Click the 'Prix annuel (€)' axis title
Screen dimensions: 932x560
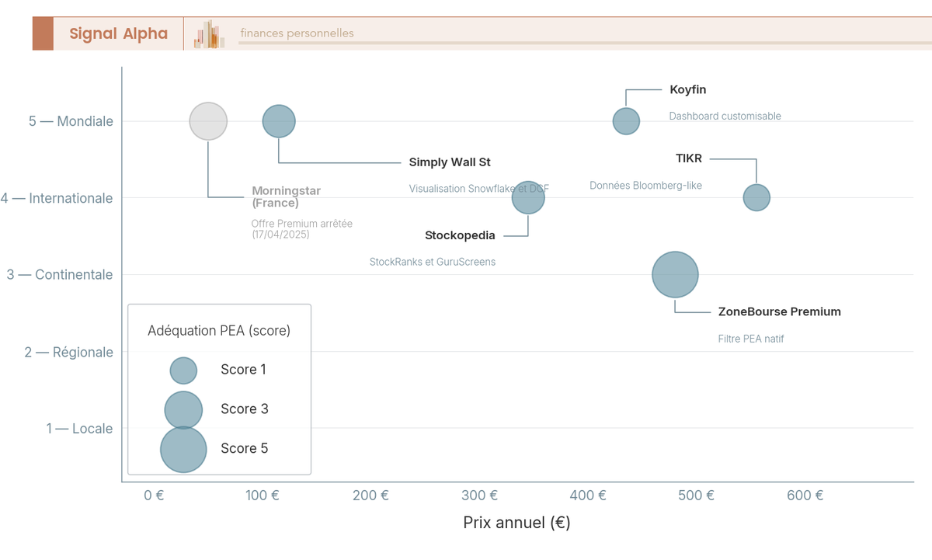pos(517,523)
